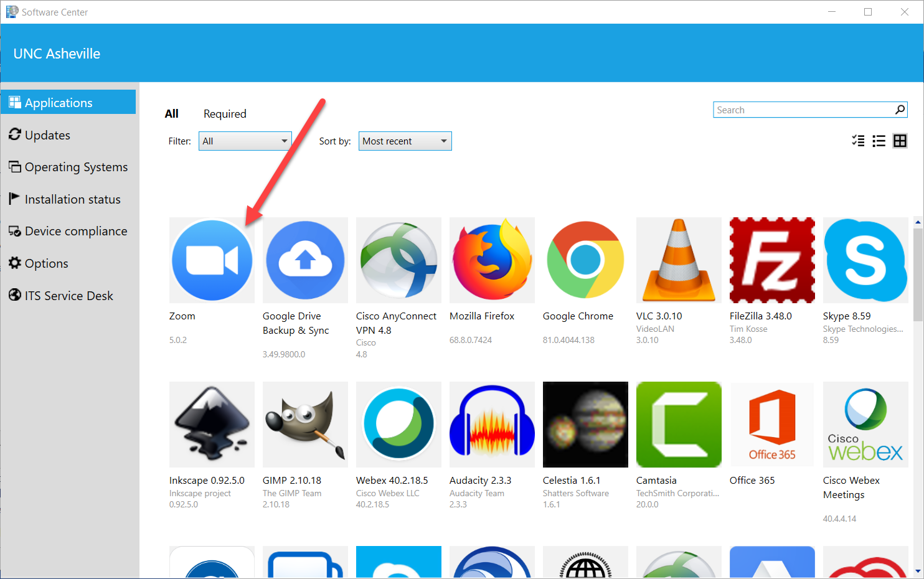Open the VLC media player cone icon
Image resolution: width=924 pixels, height=579 pixels.
679,260
